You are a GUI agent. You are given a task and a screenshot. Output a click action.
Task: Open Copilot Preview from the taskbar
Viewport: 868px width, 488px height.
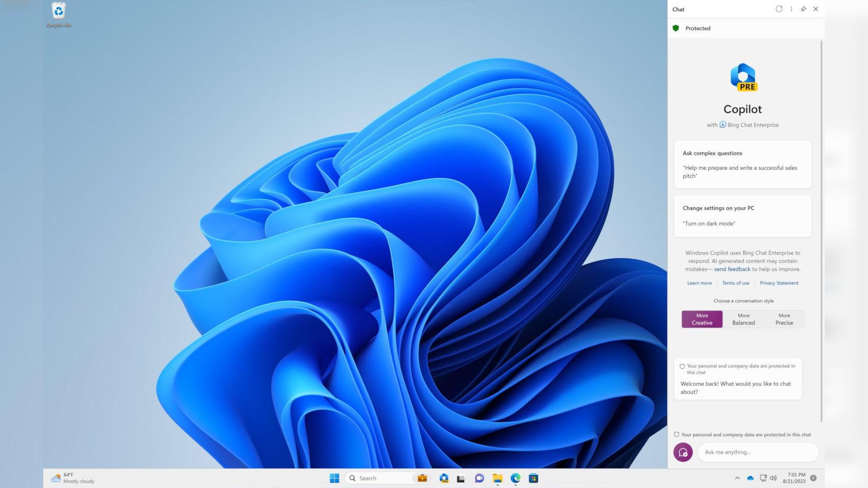(444, 478)
